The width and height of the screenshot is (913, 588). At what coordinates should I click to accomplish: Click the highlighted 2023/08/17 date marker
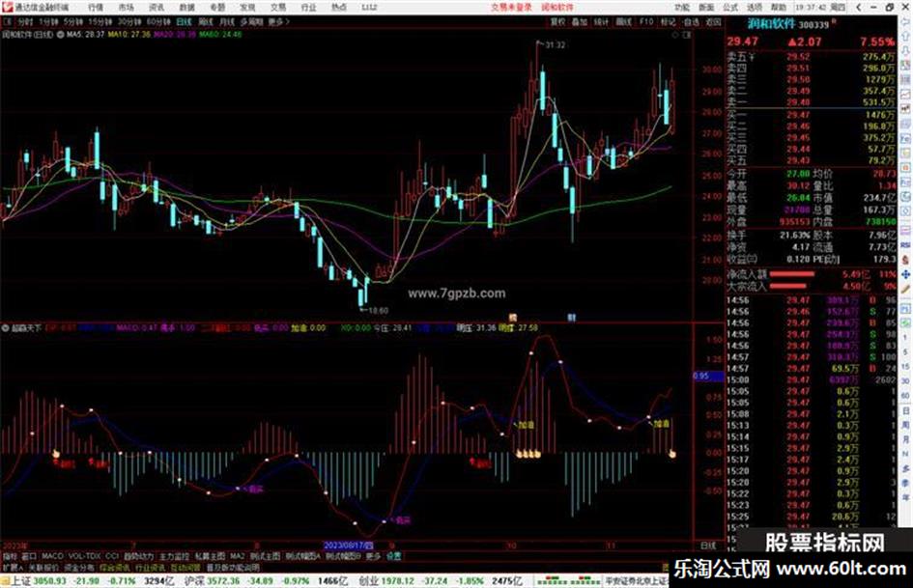pyautogui.click(x=348, y=546)
